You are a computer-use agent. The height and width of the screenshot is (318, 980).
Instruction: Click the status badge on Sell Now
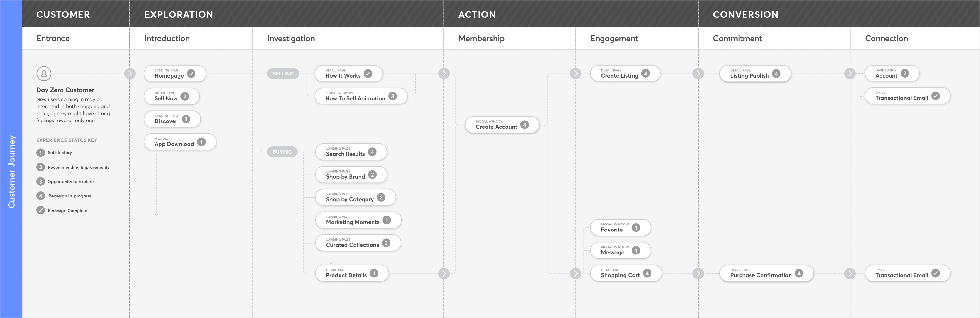185,96
